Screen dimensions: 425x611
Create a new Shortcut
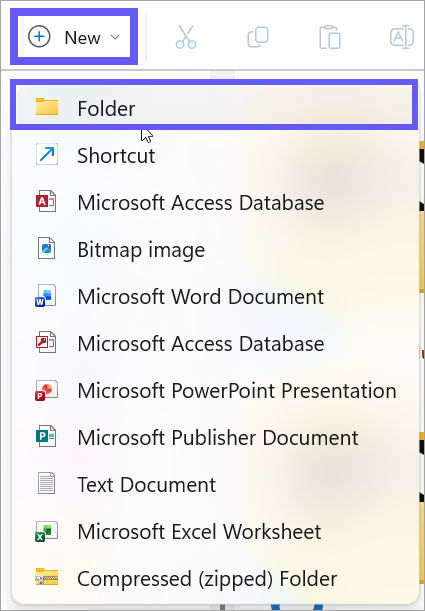[x=214, y=155]
